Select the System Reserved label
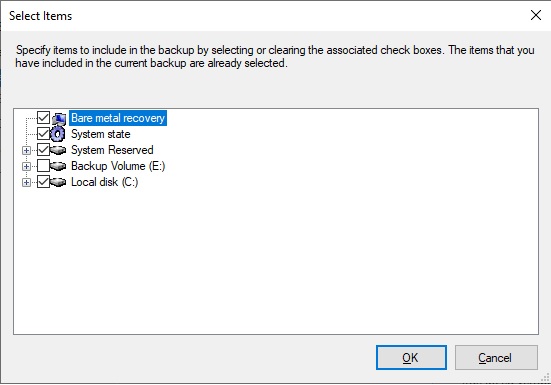Viewport: 551px width, 385px height. tap(112, 150)
